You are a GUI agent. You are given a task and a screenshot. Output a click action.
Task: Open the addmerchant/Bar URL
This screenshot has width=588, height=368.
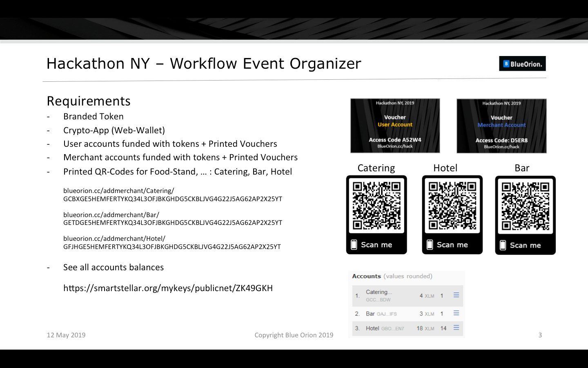pos(111,215)
